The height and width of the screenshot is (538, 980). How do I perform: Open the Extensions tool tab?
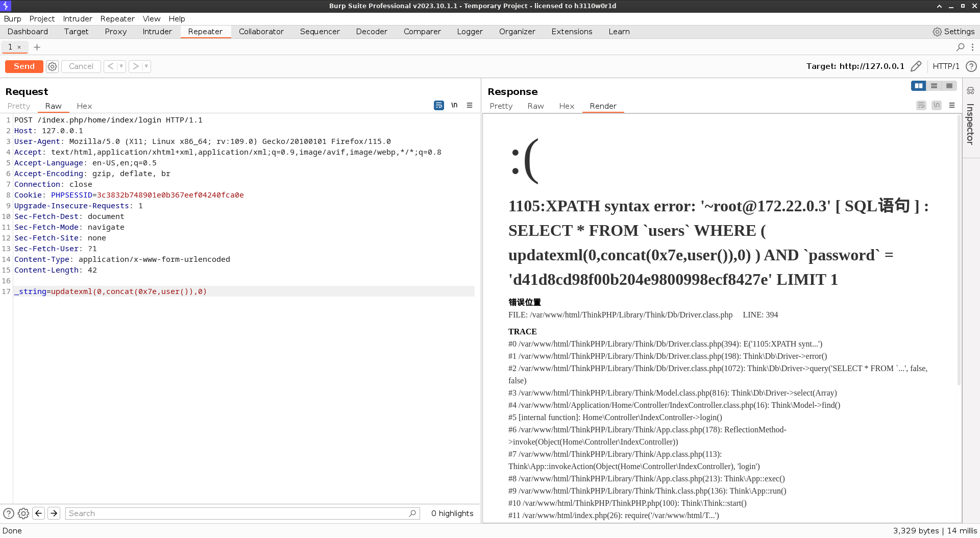click(x=572, y=32)
